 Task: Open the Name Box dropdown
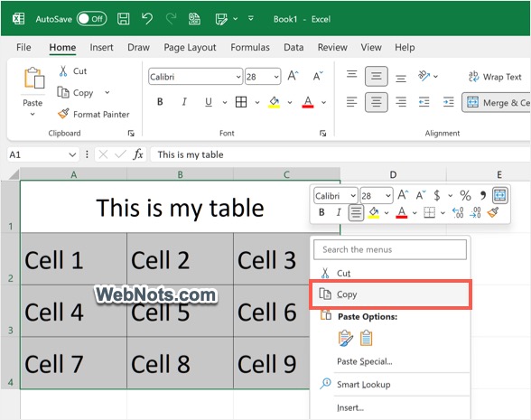72,154
